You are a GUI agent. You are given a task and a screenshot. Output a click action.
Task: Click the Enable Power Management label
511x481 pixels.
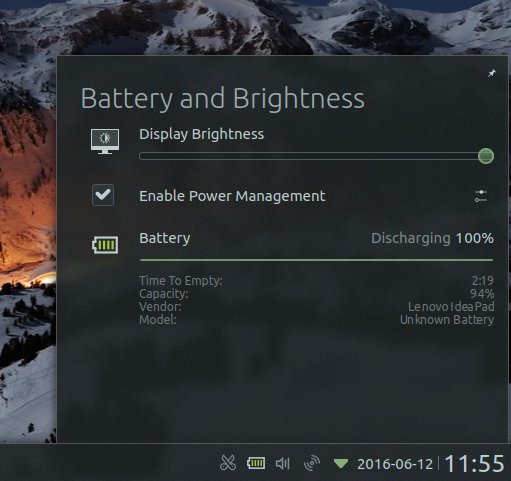pyautogui.click(x=232, y=196)
